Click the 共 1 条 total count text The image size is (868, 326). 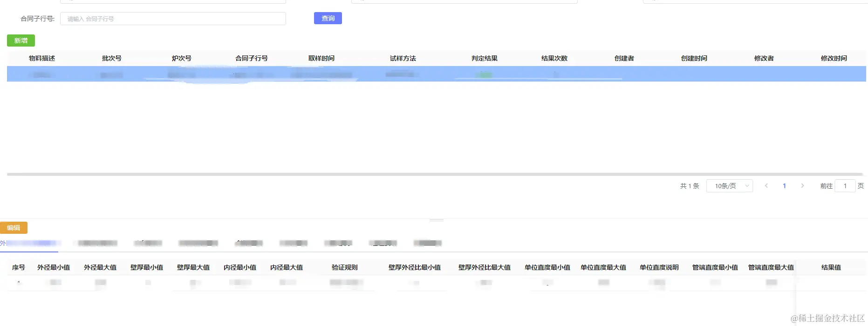pos(690,186)
